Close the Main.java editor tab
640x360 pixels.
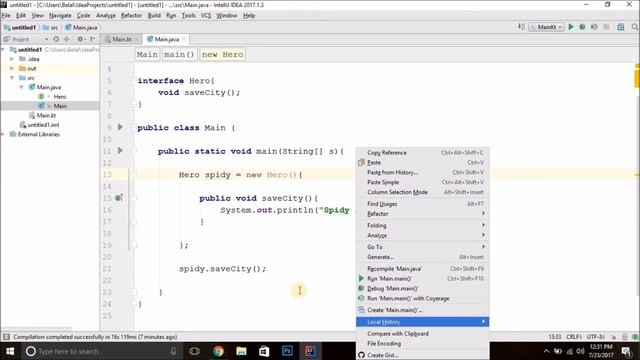click(x=184, y=39)
